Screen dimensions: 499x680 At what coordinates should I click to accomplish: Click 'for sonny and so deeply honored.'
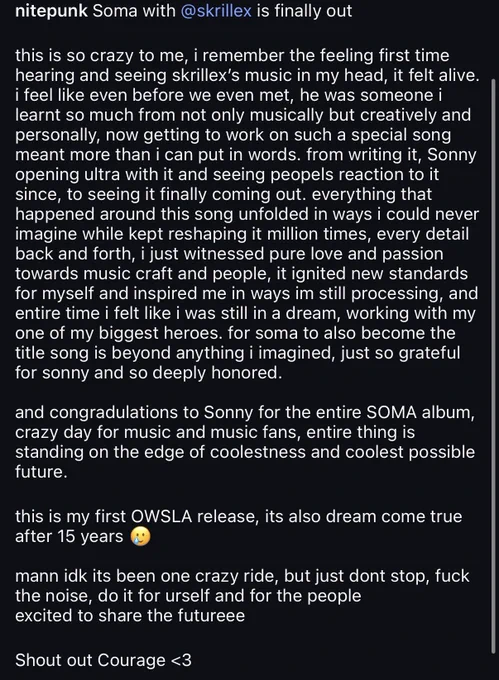click(149, 373)
